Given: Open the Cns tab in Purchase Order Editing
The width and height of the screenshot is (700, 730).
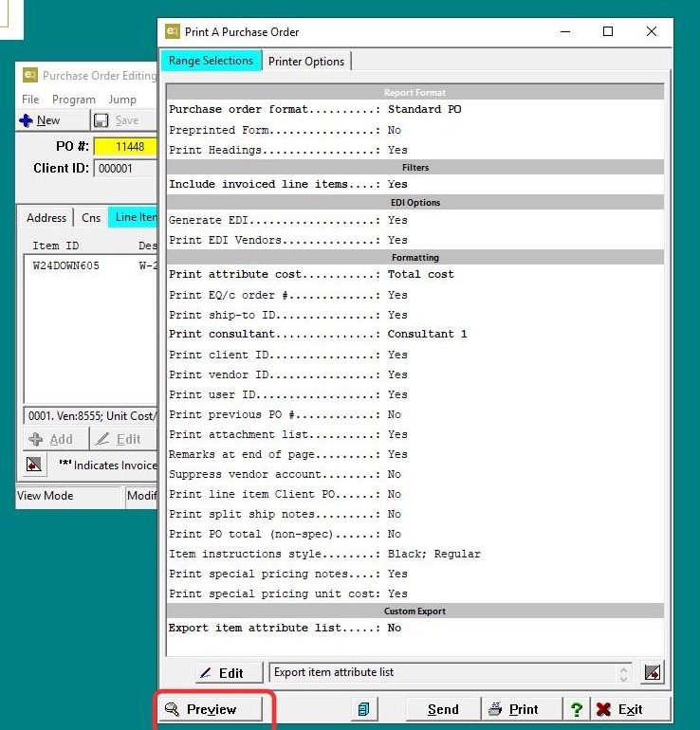Looking at the screenshot, I should (91, 217).
